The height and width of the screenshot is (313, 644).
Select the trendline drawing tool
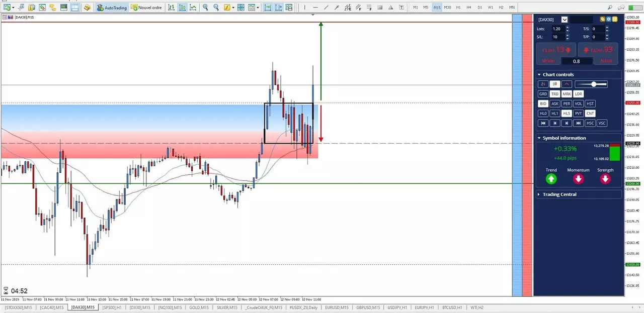[326, 8]
